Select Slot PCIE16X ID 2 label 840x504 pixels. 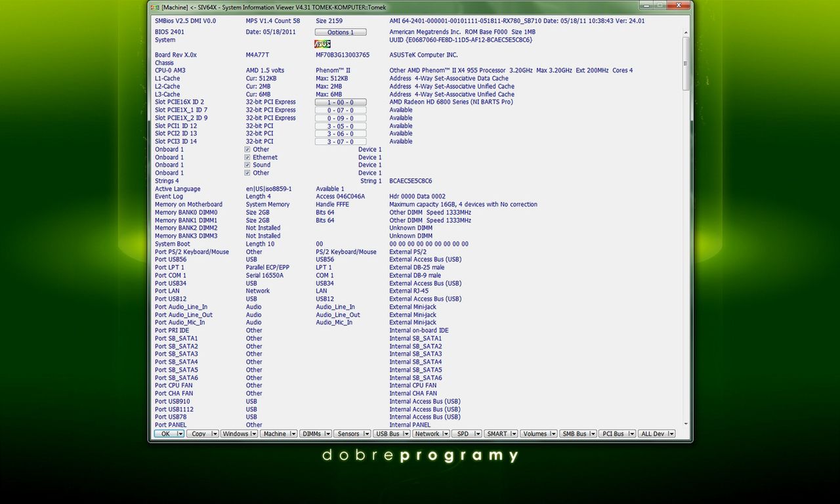point(179,102)
